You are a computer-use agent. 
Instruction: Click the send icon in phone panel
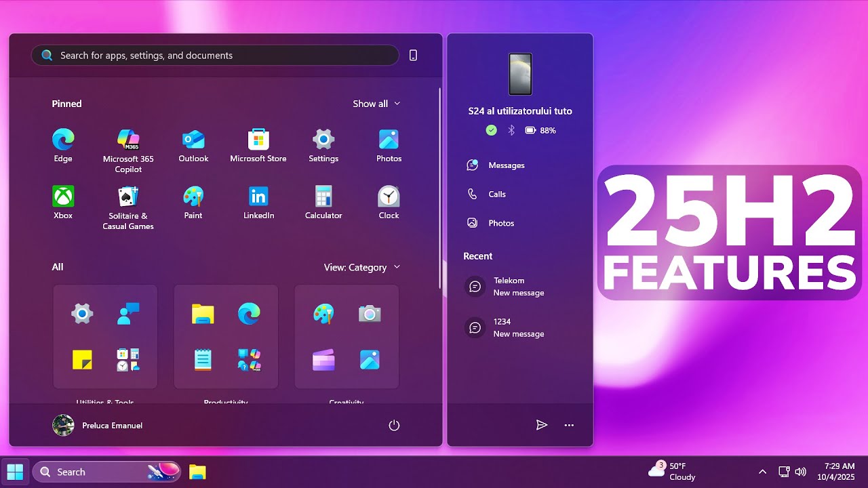tap(541, 425)
